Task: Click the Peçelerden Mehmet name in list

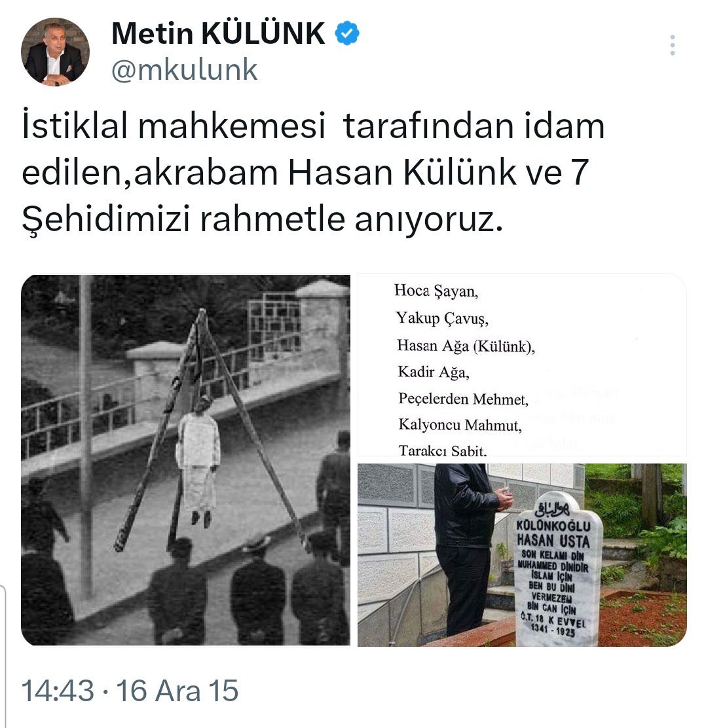Action: 463,399
